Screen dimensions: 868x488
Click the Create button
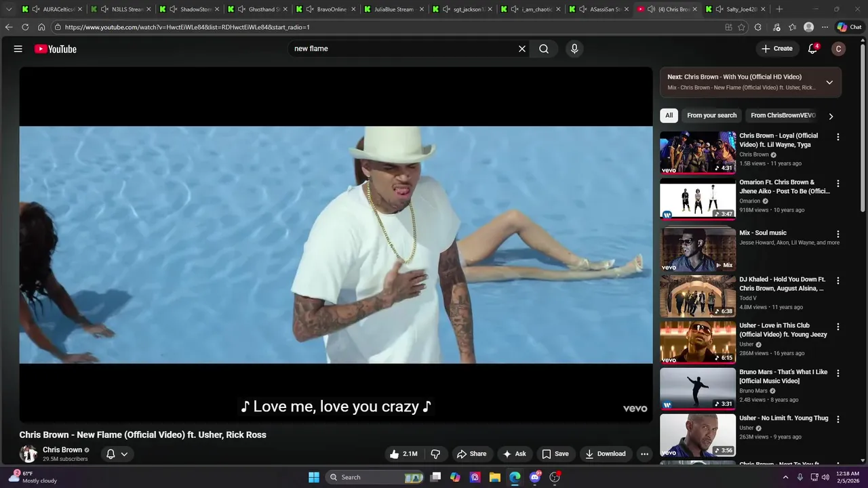pyautogui.click(x=776, y=49)
